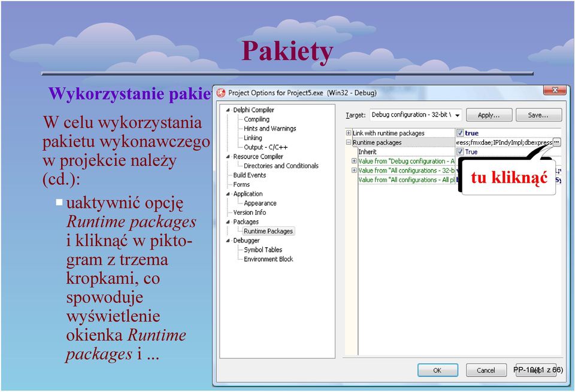Select Runtime Packages tree item

(x=268, y=231)
